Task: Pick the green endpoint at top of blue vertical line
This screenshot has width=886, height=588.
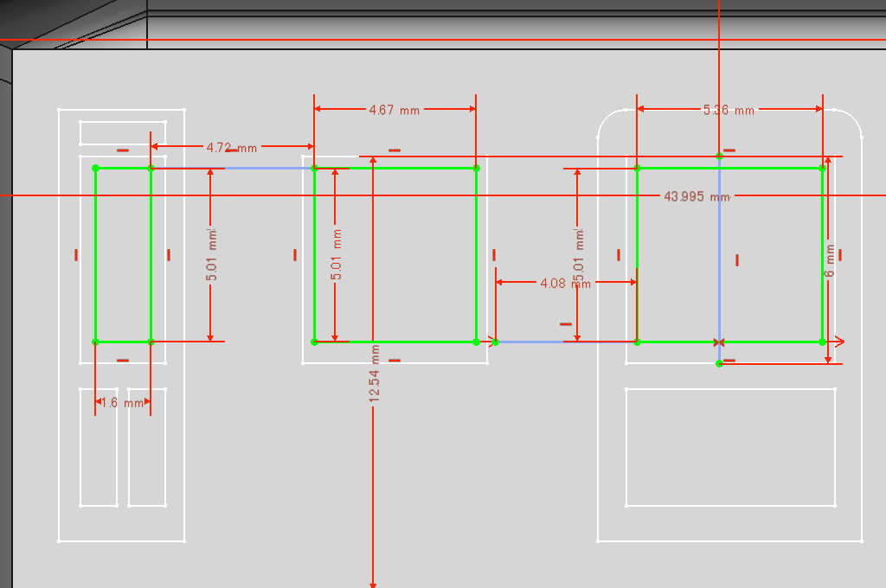Action: tap(719, 156)
